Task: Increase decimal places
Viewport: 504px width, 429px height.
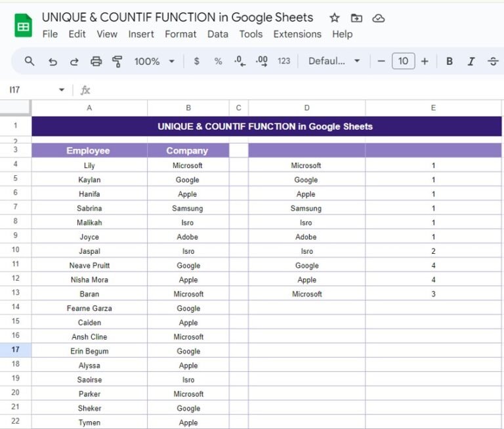Action: 262,61
